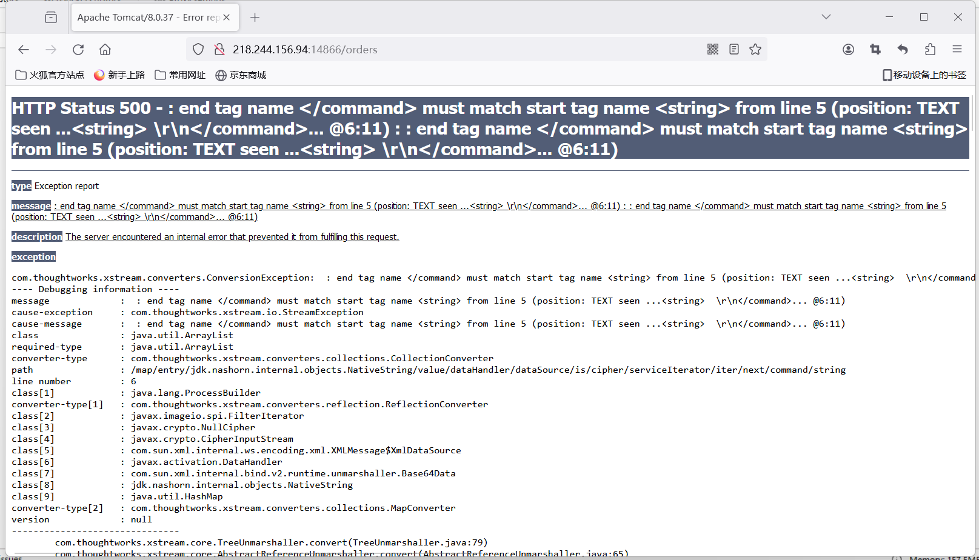Open the extensions puzzle icon
Image resolution: width=979 pixels, height=560 pixels.
pyautogui.click(x=930, y=50)
